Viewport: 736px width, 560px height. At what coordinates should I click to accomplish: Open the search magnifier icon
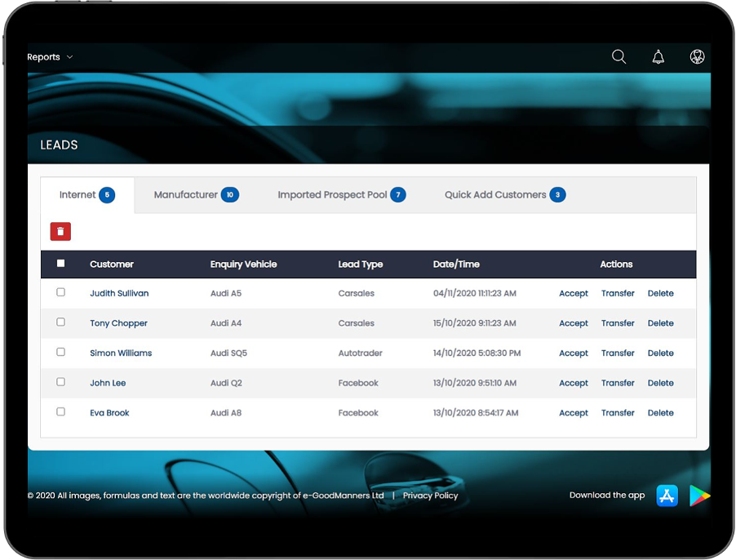[x=619, y=56]
